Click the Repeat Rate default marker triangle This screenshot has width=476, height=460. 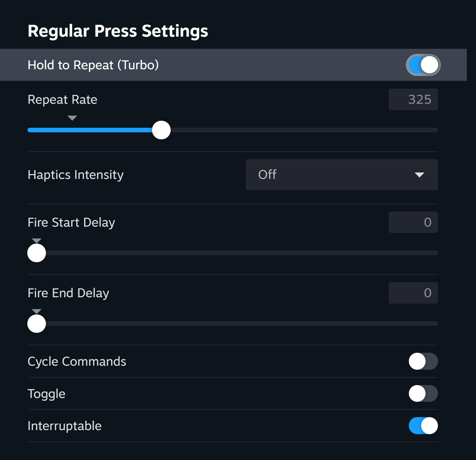point(72,118)
